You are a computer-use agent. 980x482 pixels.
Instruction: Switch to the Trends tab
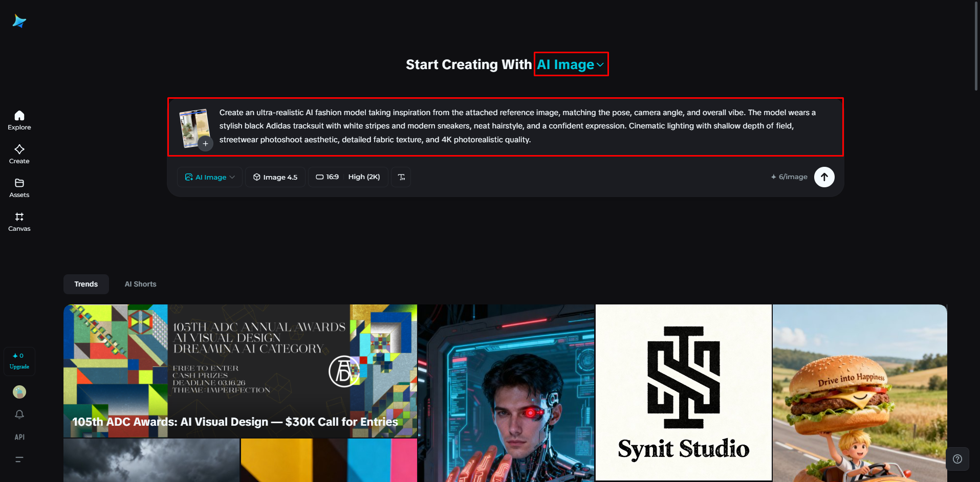[x=86, y=284]
